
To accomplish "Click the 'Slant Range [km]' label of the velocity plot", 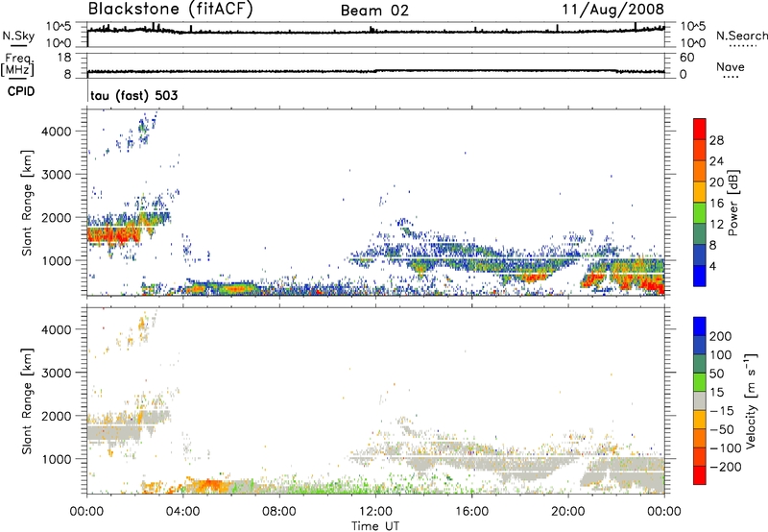I will coord(27,400).
